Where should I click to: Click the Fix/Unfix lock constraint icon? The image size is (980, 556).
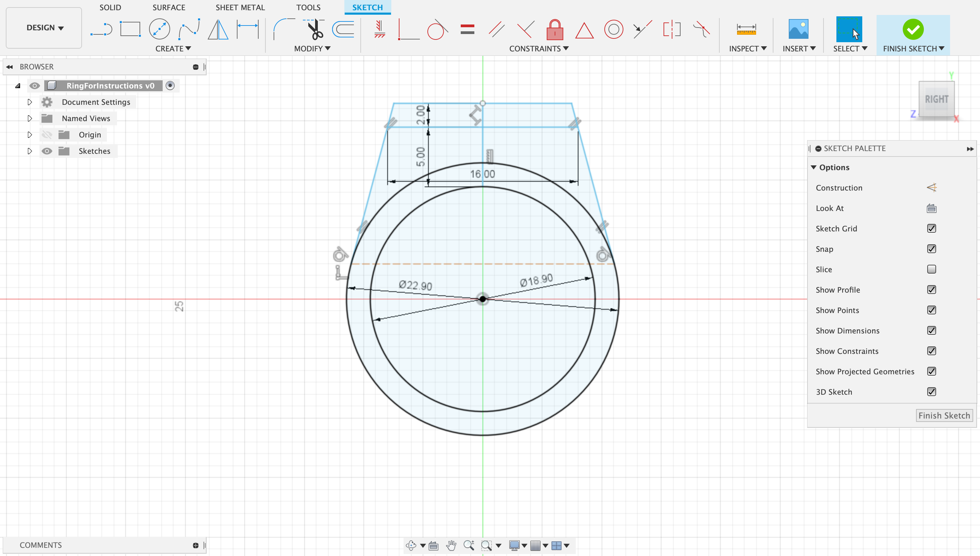pyautogui.click(x=554, y=29)
